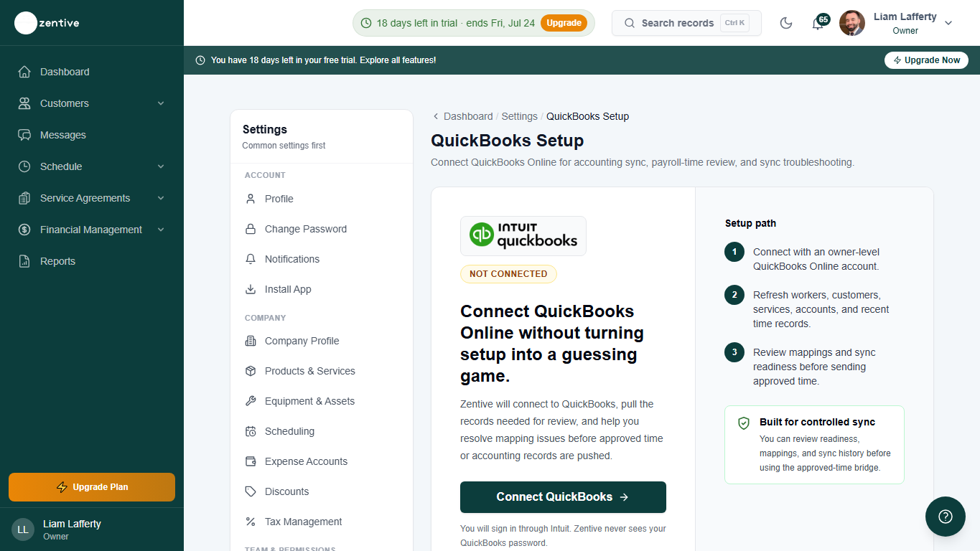The height and width of the screenshot is (551, 980).
Task: Click the Scheduling calendar icon
Action: (x=251, y=431)
